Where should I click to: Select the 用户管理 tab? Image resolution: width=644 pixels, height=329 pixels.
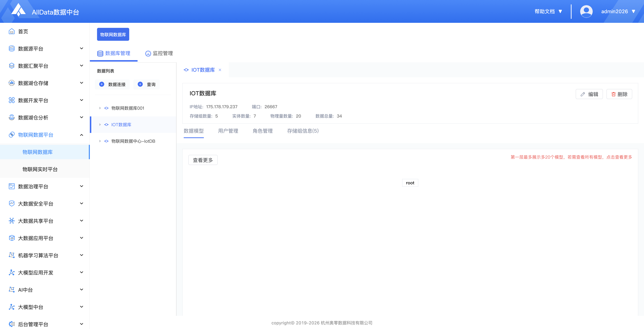[228, 131]
